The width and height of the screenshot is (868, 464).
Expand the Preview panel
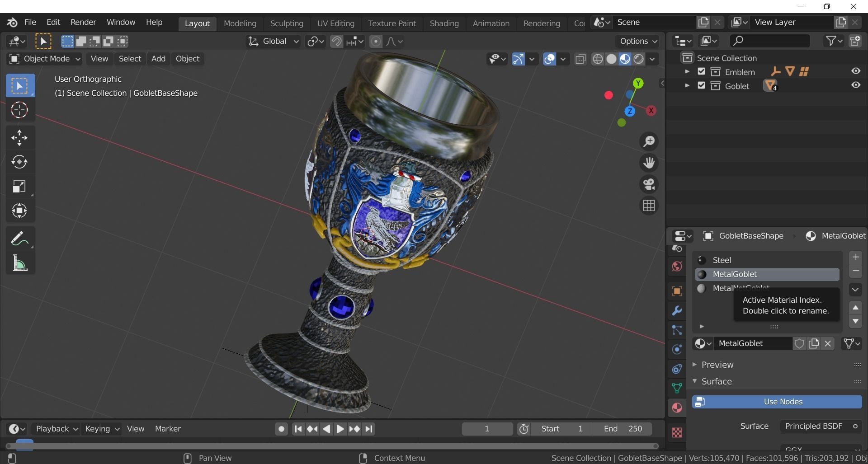(717, 365)
